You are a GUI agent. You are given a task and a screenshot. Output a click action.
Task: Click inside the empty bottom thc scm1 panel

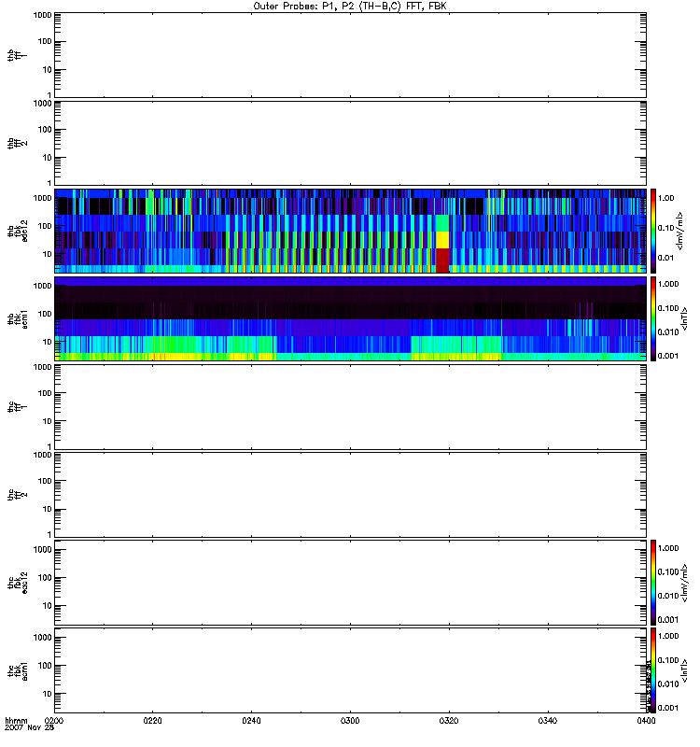349,669
